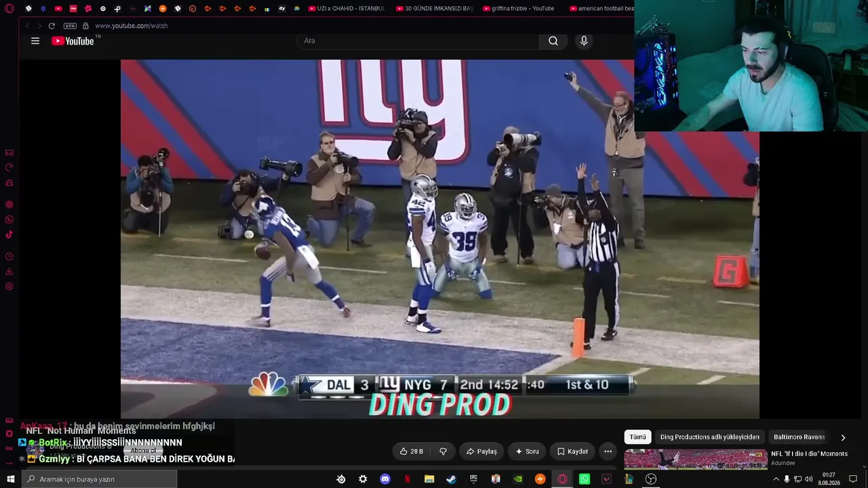Share the video via Paylaş

pyautogui.click(x=481, y=451)
